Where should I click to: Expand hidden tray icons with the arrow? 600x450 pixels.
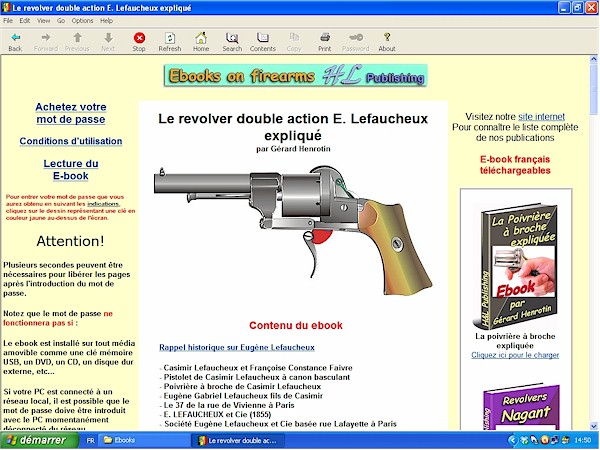[513, 440]
